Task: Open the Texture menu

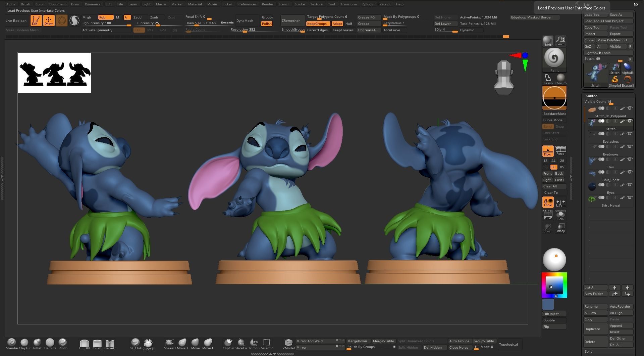Action: coord(316,4)
